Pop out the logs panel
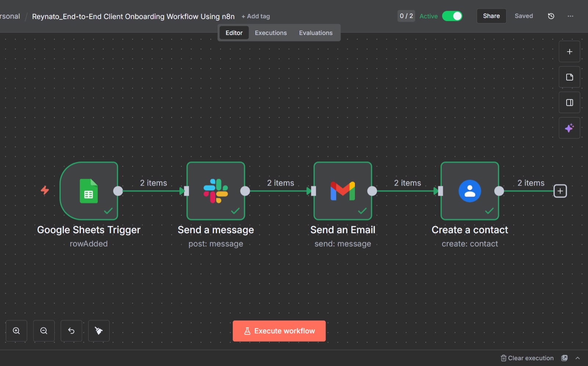This screenshot has height=366, width=588. (x=564, y=358)
